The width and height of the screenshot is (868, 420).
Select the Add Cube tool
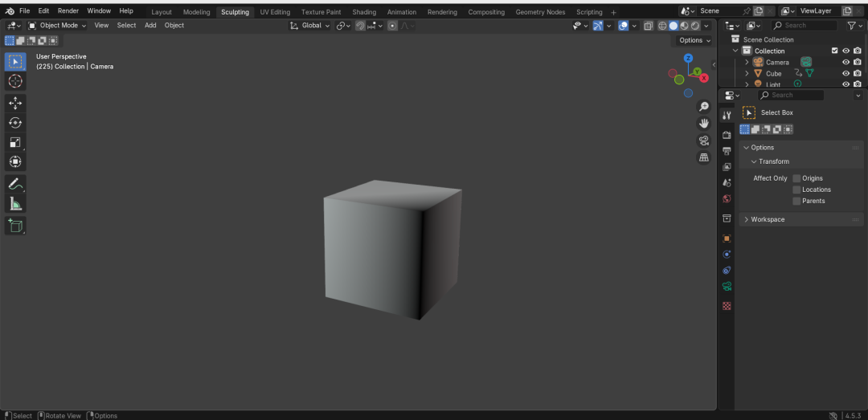(x=15, y=225)
